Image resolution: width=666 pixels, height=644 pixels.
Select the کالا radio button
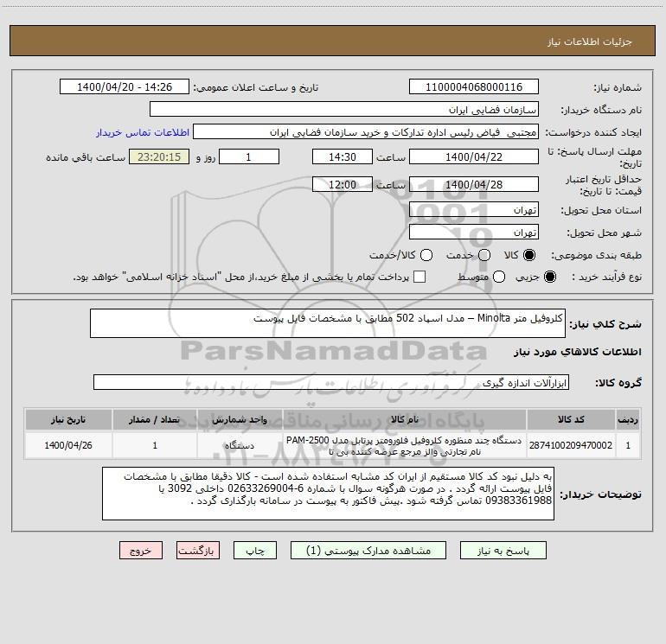click(529, 255)
